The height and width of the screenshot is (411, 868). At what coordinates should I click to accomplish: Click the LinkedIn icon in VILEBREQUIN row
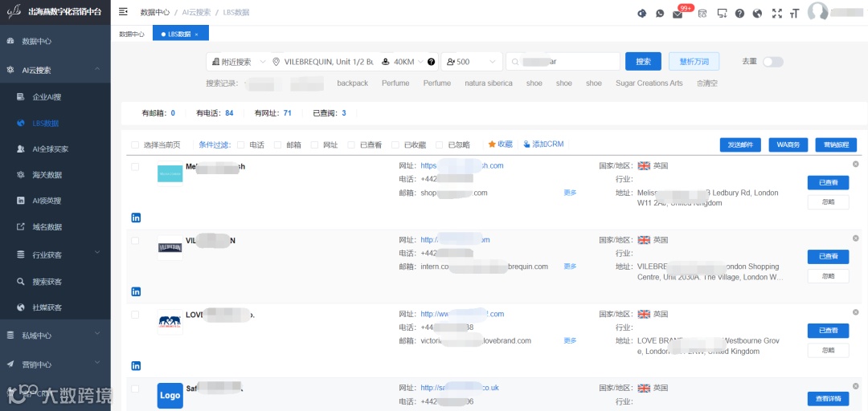[x=136, y=291]
